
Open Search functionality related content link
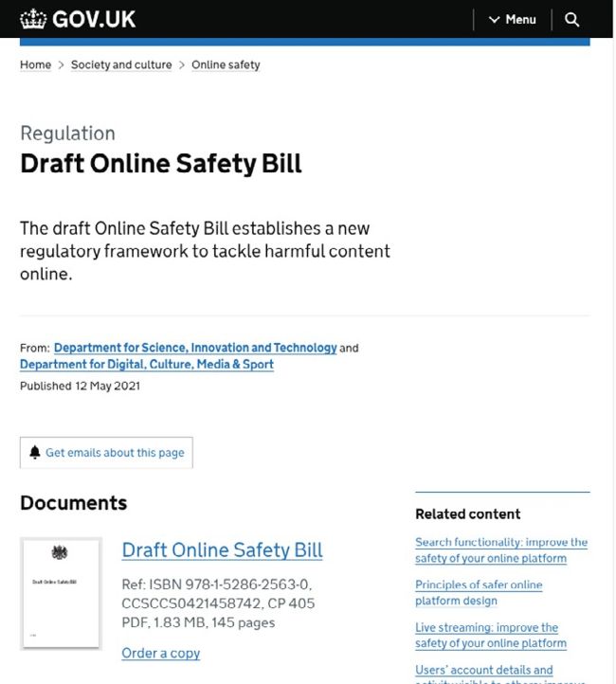[x=501, y=550]
